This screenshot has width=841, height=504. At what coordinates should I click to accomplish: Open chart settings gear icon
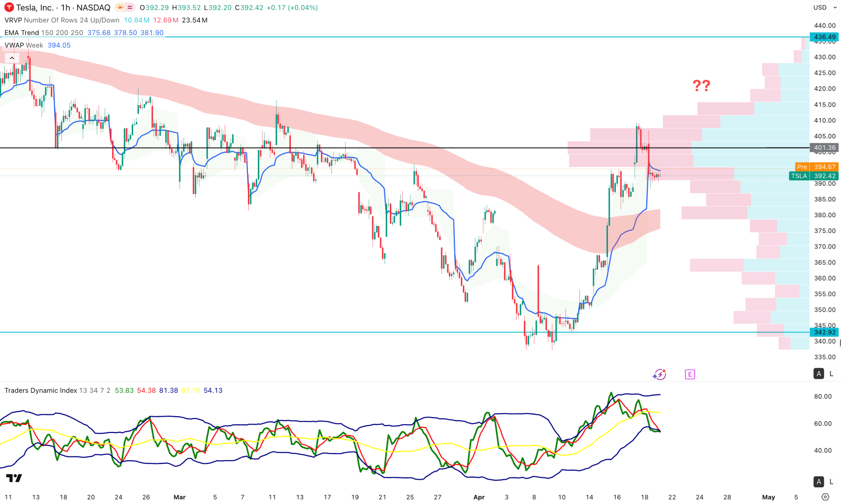click(x=825, y=497)
